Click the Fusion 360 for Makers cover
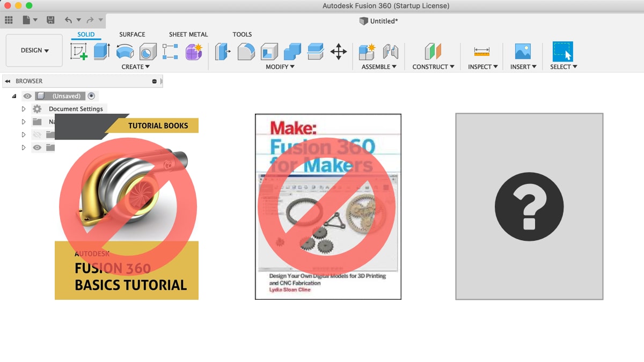Image resolution: width=644 pixels, height=362 pixels. [328, 206]
